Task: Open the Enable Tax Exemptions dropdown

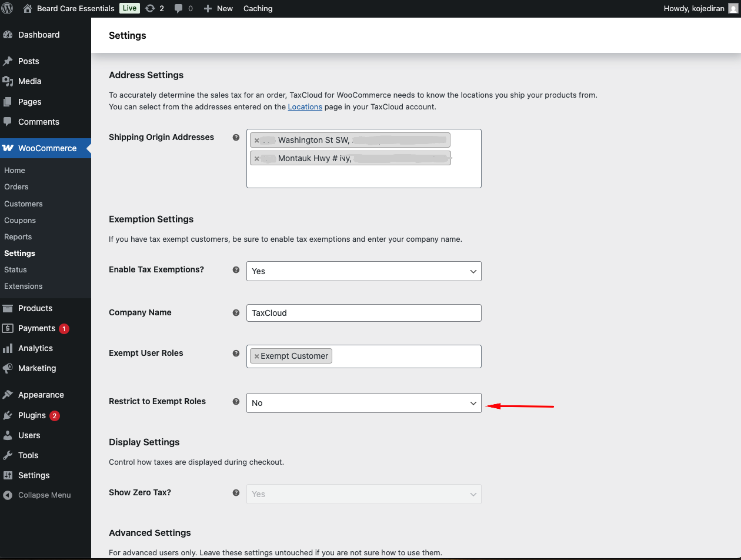Action: coord(364,271)
